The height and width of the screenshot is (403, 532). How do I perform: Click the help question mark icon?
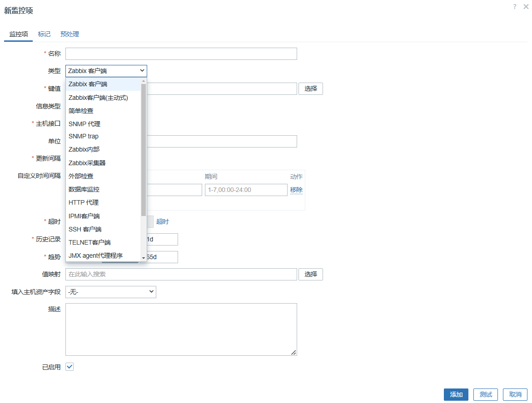[515, 6]
